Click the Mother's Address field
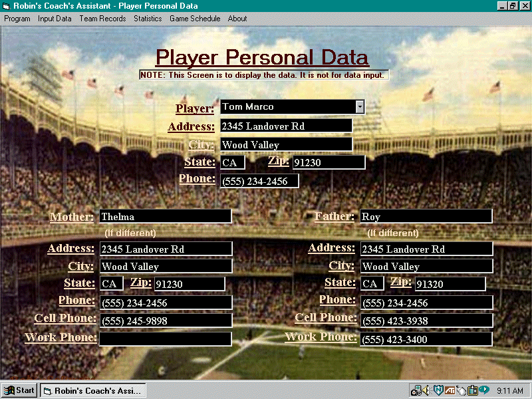 click(166, 249)
